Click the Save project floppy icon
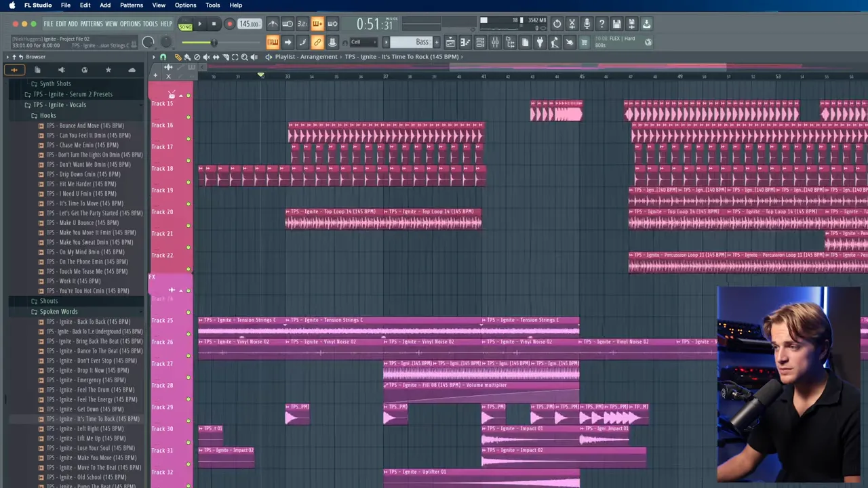 (616, 24)
